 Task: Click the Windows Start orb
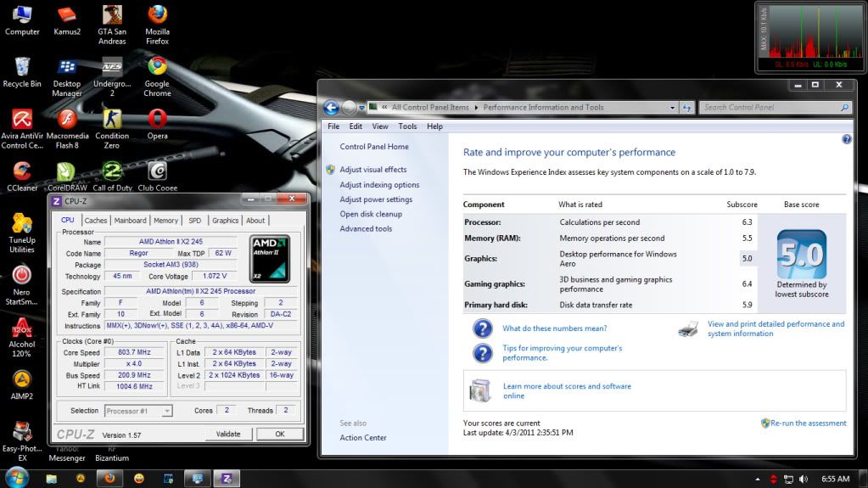pyautogui.click(x=16, y=478)
